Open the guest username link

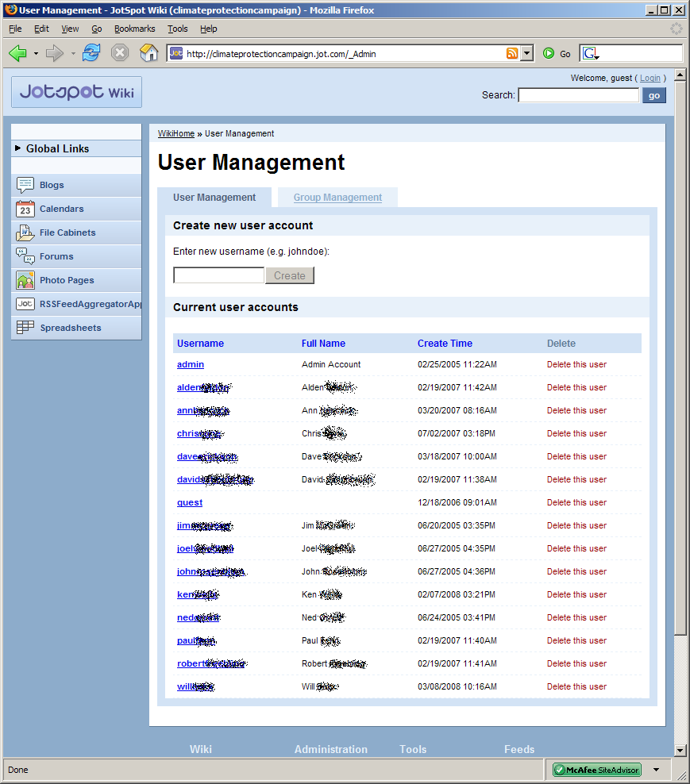tap(190, 502)
